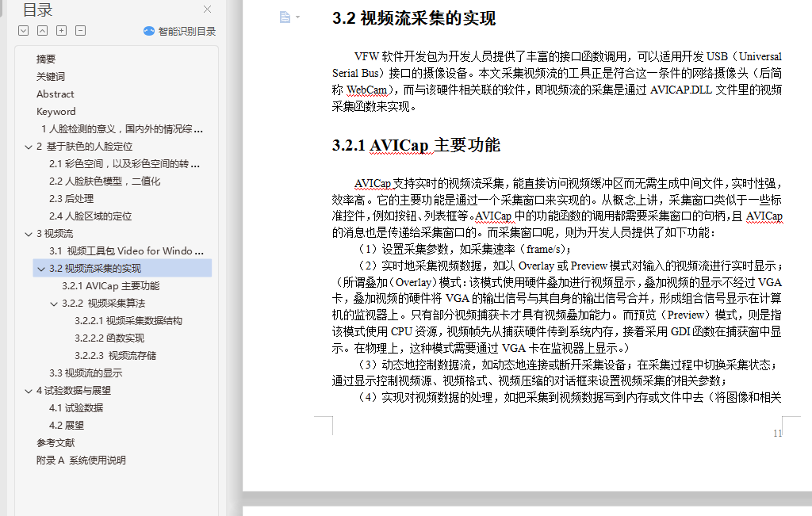Collapse the '3 视频流' outline section
812x516 pixels.
click(29, 234)
